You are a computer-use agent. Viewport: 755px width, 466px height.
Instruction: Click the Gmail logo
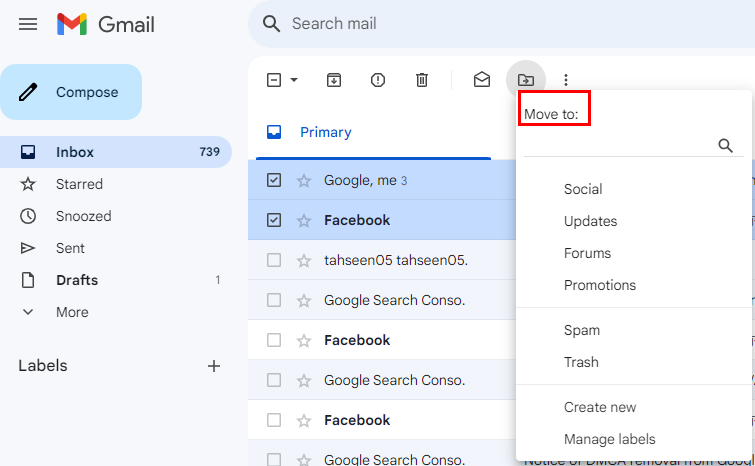coord(105,24)
